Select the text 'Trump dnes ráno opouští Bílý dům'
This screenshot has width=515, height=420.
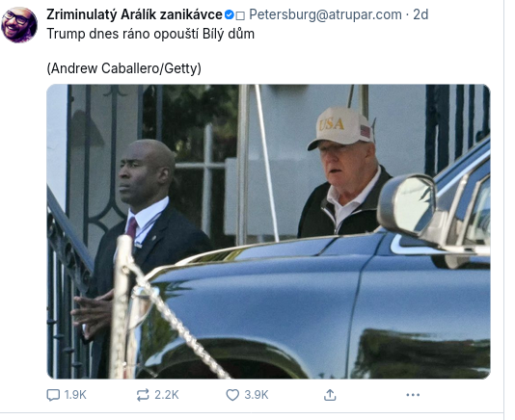(150, 34)
